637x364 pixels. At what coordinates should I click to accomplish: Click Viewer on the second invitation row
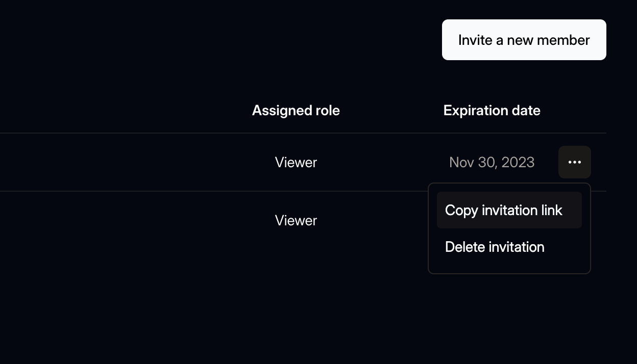click(x=296, y=220)
